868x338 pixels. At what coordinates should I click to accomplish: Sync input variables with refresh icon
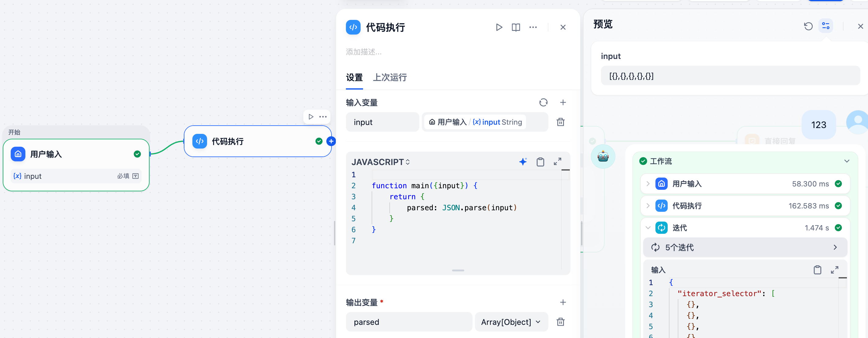coord(543,102)
